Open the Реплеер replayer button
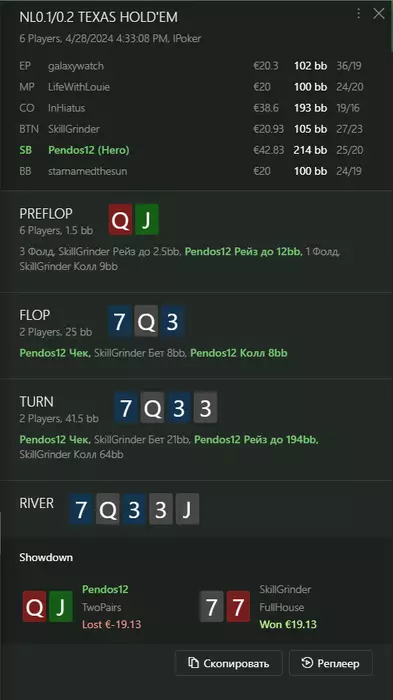Image resolution: width=393 pixels, height=700 pixels. (330, 663)
